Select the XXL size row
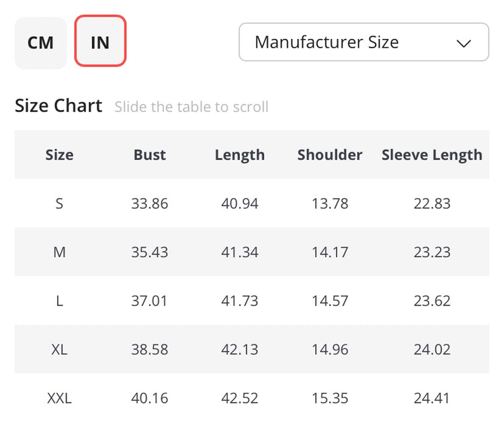This screenshot has width=504, height=433. click(x=59, y=398)
